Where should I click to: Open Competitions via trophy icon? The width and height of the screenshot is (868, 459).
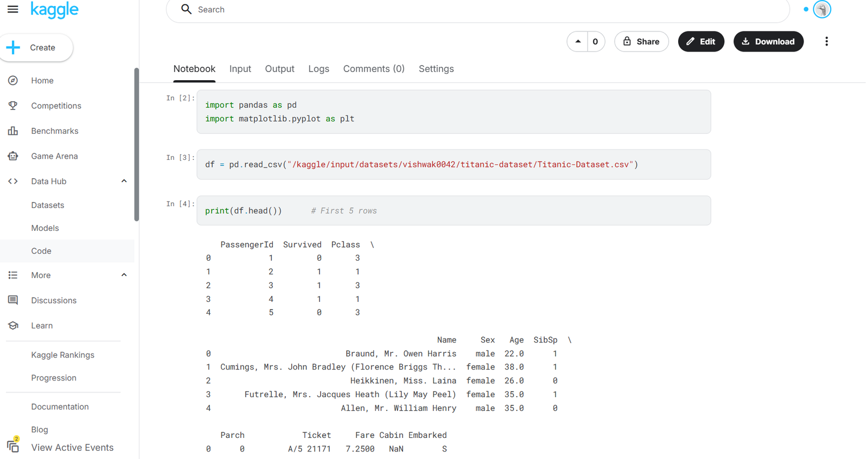pos(13,106)
